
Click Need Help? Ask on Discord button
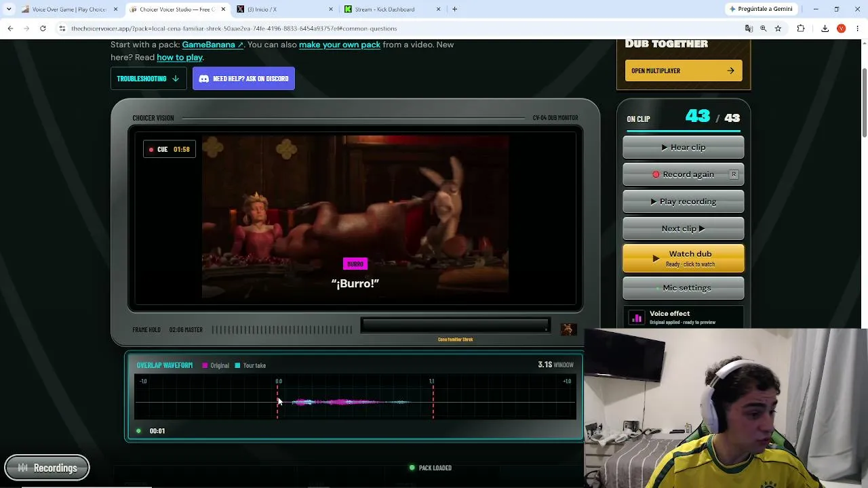pyautogui.click(x=243, y=79)
